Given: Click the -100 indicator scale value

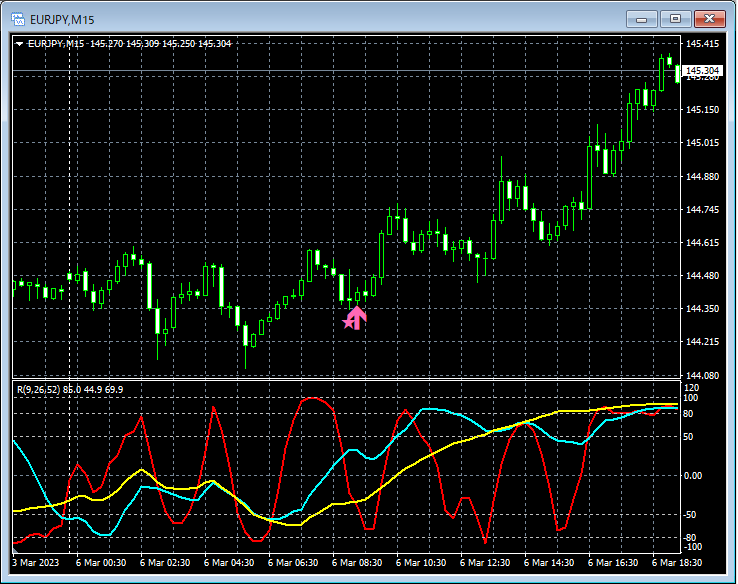Looking at the screenshot, I should pos(691,547).
